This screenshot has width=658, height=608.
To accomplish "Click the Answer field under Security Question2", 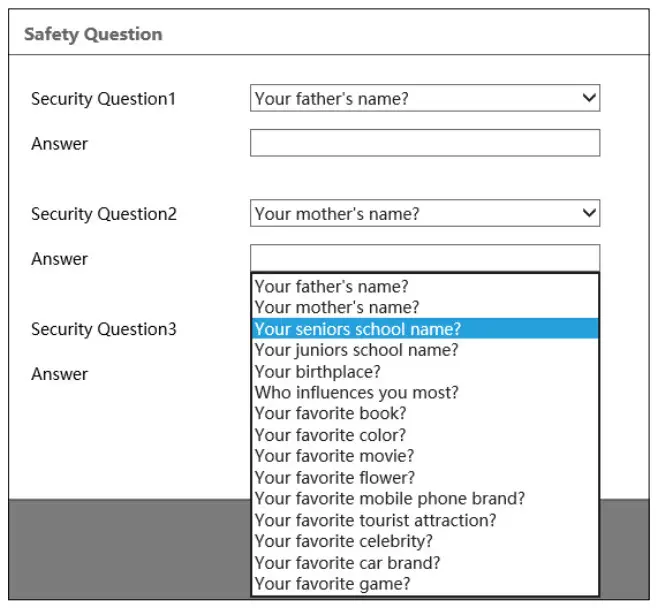I will pos(424,258).
